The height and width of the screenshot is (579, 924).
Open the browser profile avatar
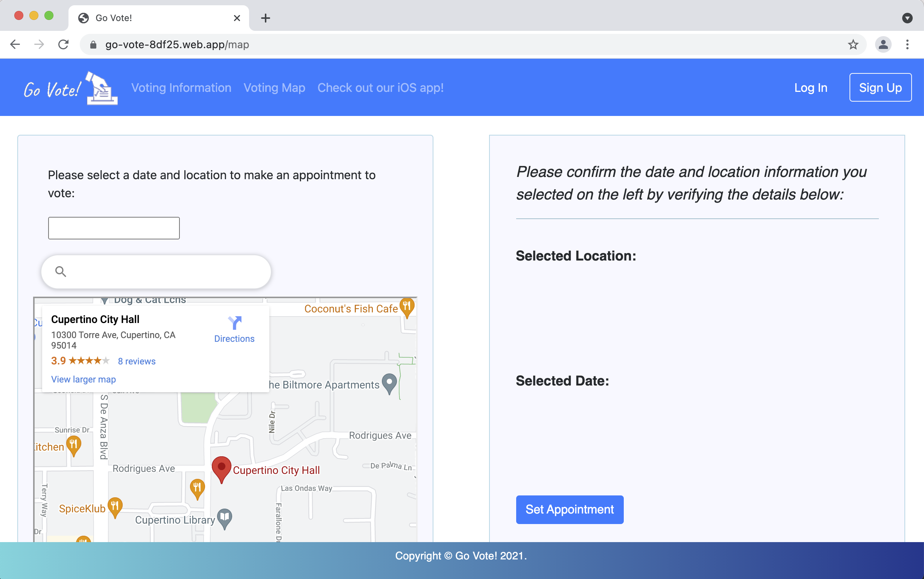pyautogui.click(x=883, y=45)
